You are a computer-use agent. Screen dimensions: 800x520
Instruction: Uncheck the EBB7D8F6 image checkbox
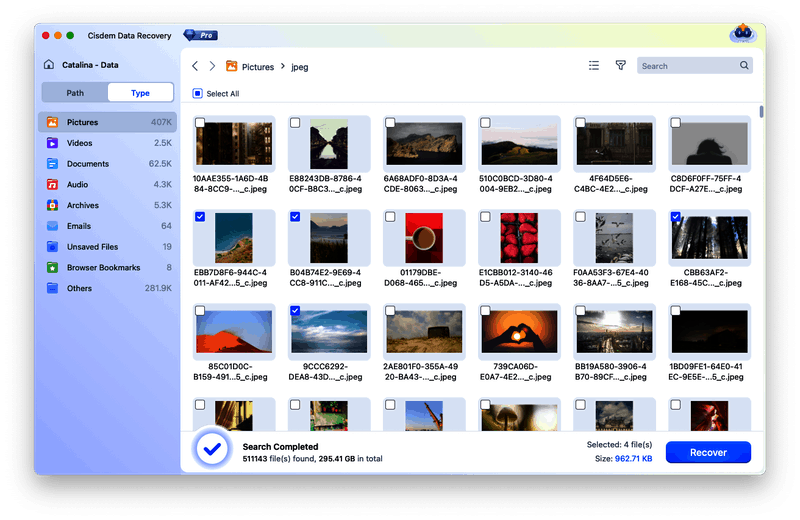[199, 217]
